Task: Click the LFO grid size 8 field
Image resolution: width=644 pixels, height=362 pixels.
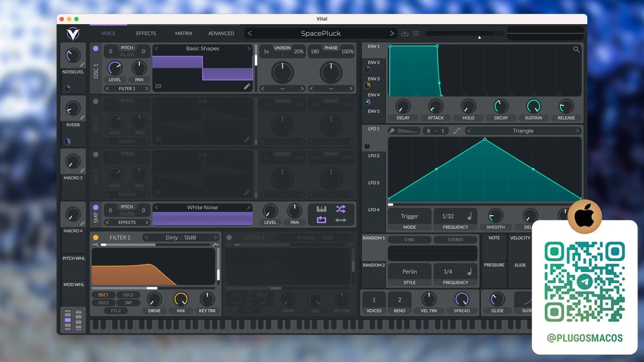Action: pyautogui.click(x=428, y=131)
